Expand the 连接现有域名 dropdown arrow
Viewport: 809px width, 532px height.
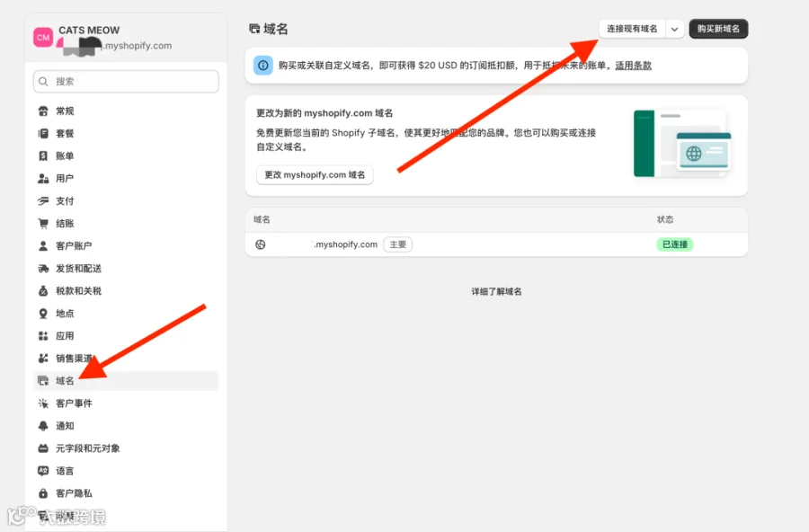click(x=674, y=29)
